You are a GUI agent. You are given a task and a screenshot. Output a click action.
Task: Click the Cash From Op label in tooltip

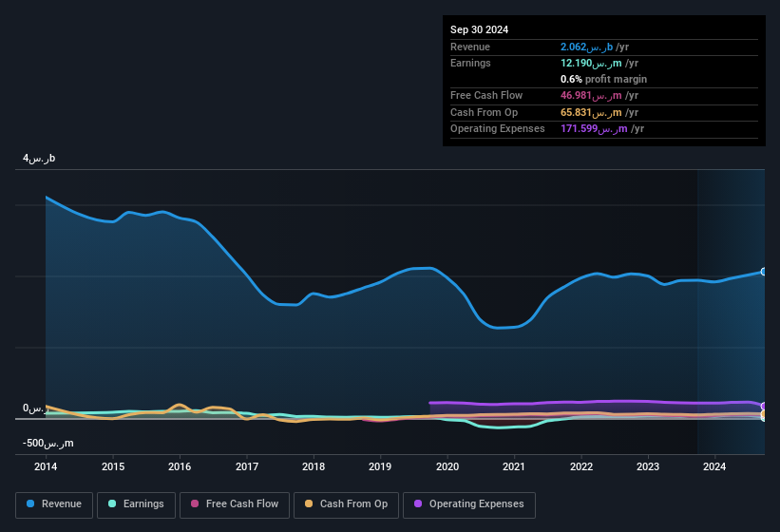coord(484,112)
